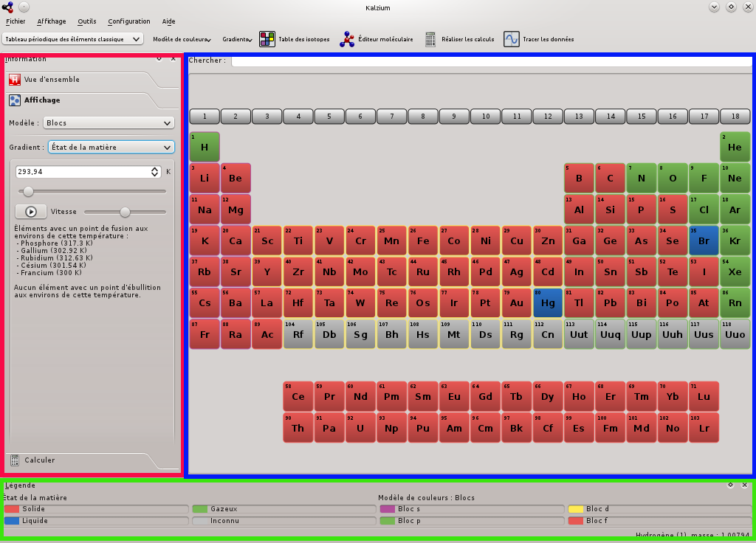Start the temperature animation play button
Screen dimensions: 756x543
pos(31,212)
